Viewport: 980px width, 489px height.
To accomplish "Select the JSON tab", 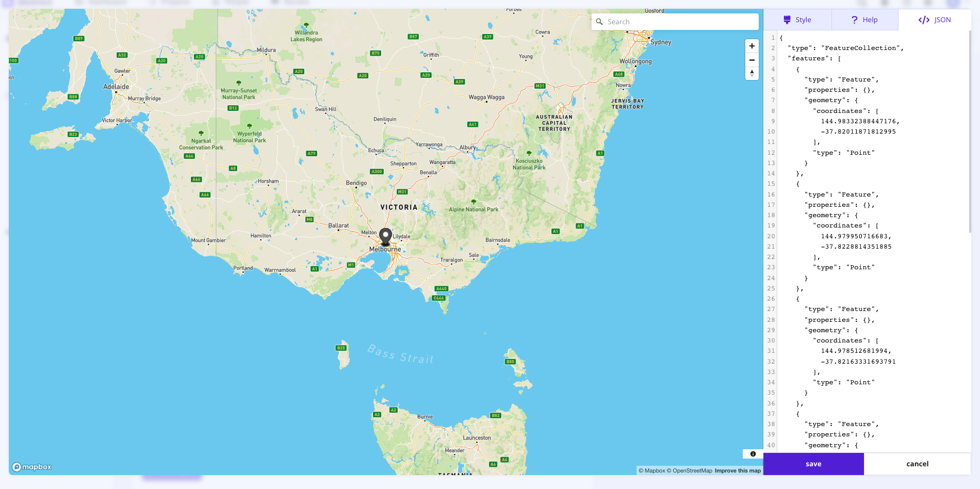I will coord(935,20).
